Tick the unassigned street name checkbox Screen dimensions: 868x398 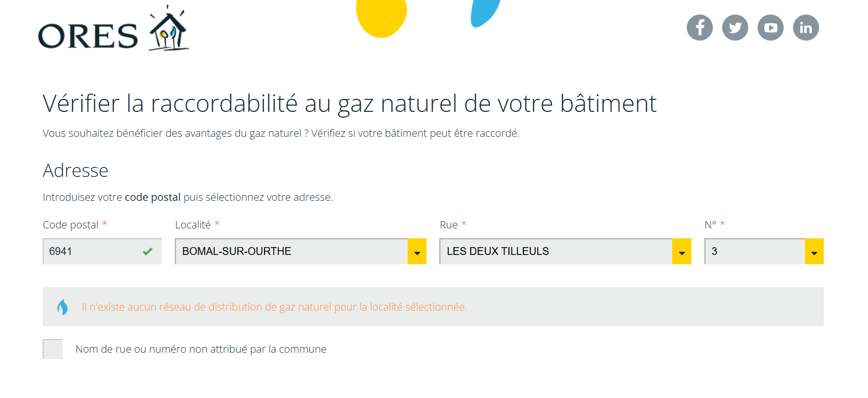coord(53,349)
